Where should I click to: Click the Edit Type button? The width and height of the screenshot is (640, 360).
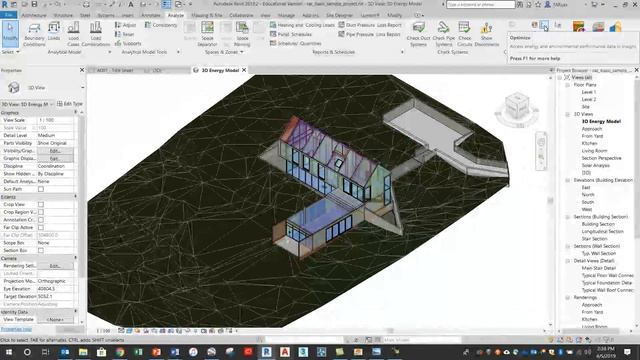70,104
